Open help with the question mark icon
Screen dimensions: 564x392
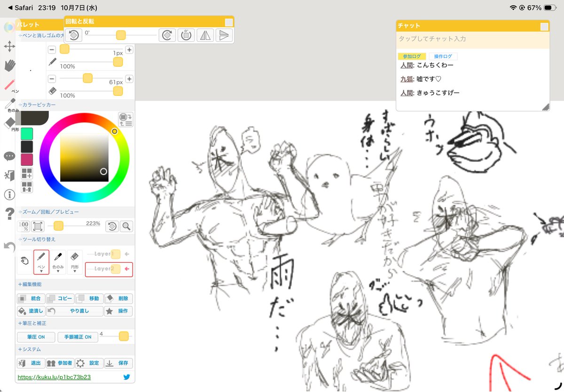click(9, 215)
